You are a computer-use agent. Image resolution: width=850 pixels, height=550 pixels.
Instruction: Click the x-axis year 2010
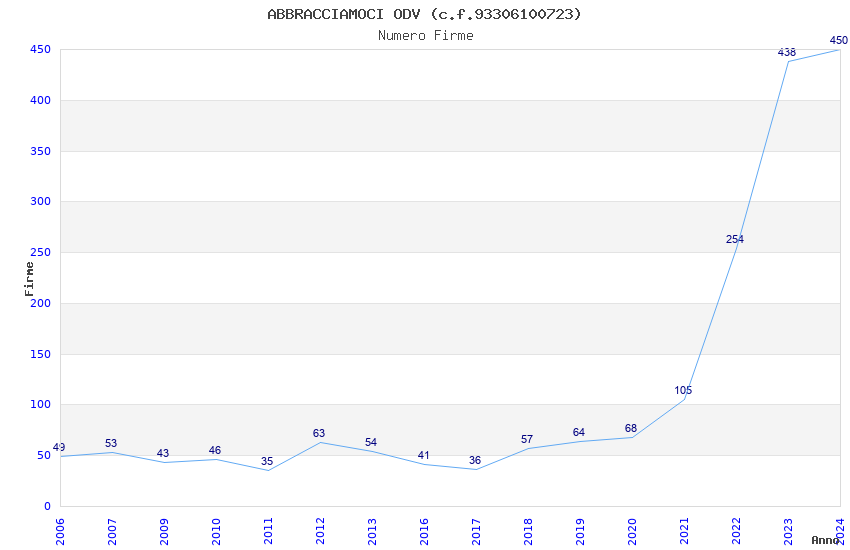coord(216,532)
